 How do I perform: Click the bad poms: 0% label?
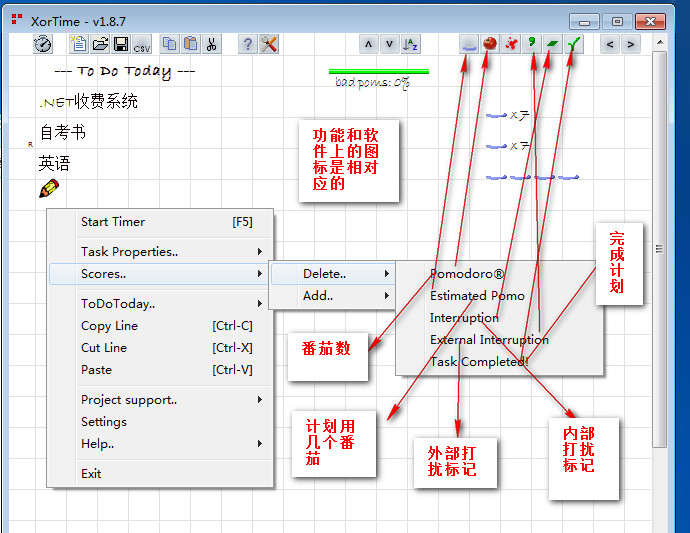(372, 82)
